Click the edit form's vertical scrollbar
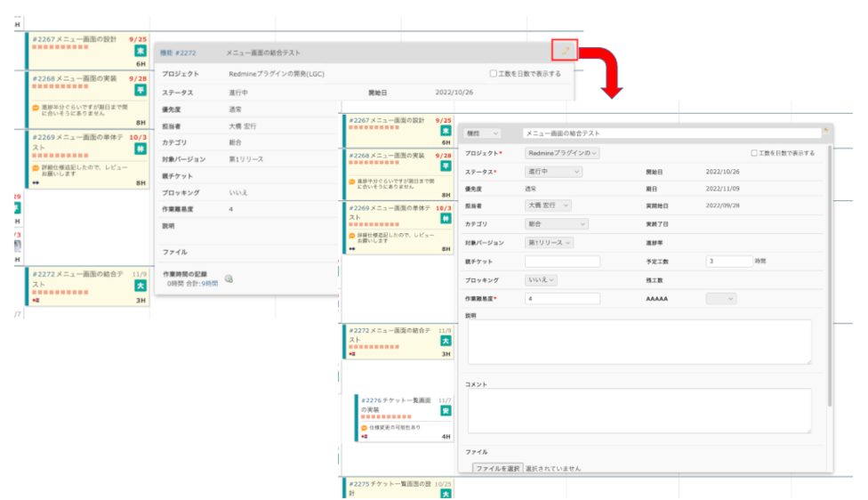The width and height of the screenshot is (868, 500). (830, 267)
